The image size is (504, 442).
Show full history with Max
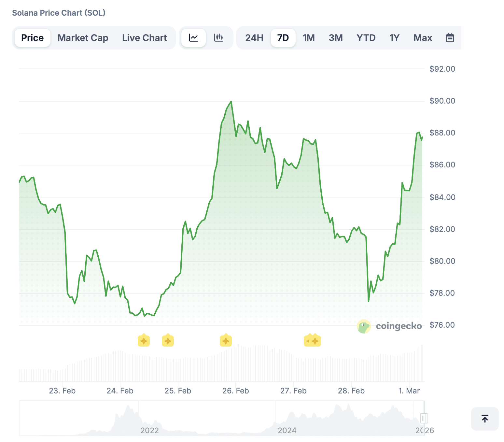[423, 38]
